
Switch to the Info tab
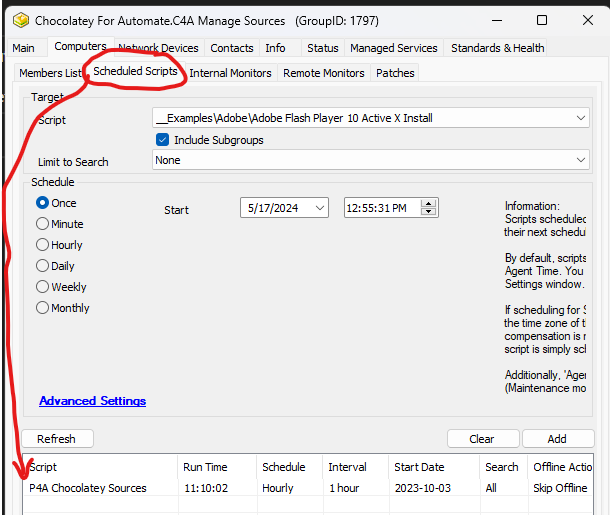[x=275, y=48]
